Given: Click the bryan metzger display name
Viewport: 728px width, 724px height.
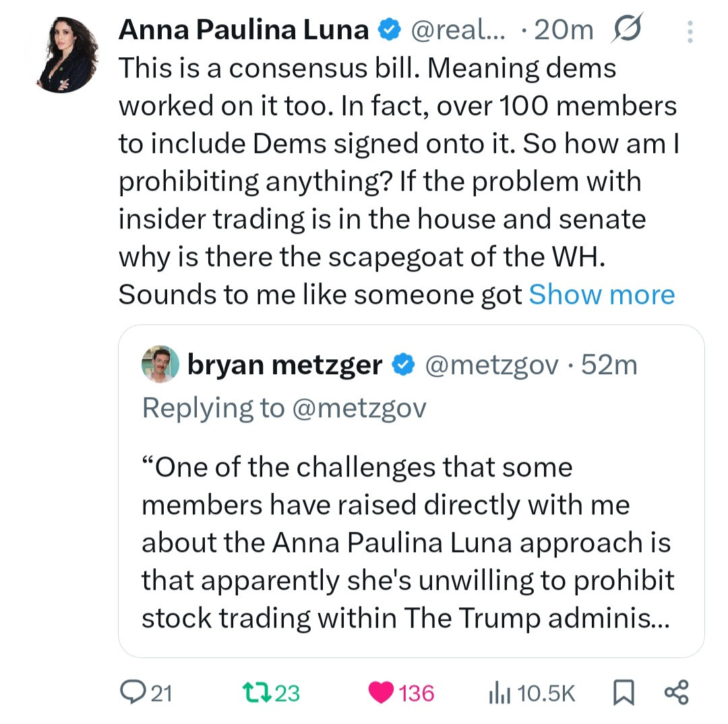Looking at the screenshot, I should coord(284,365).
